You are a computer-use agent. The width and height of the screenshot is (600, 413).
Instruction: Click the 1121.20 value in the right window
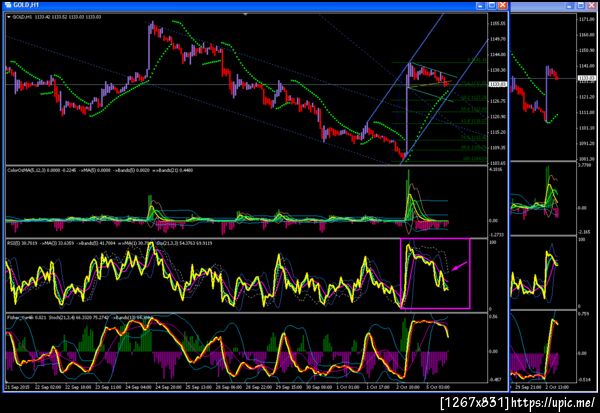[x=587, y=97]
